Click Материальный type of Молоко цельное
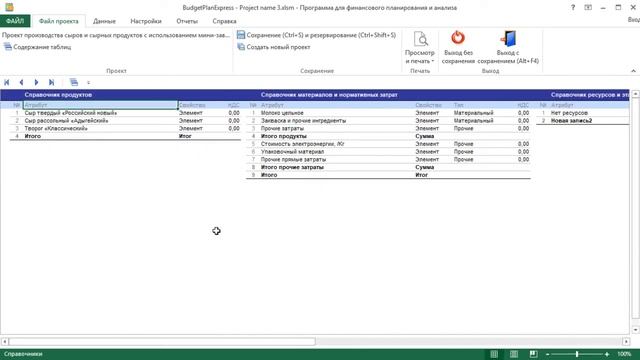This screenshot has width=640, height=360. click(473, 113)
